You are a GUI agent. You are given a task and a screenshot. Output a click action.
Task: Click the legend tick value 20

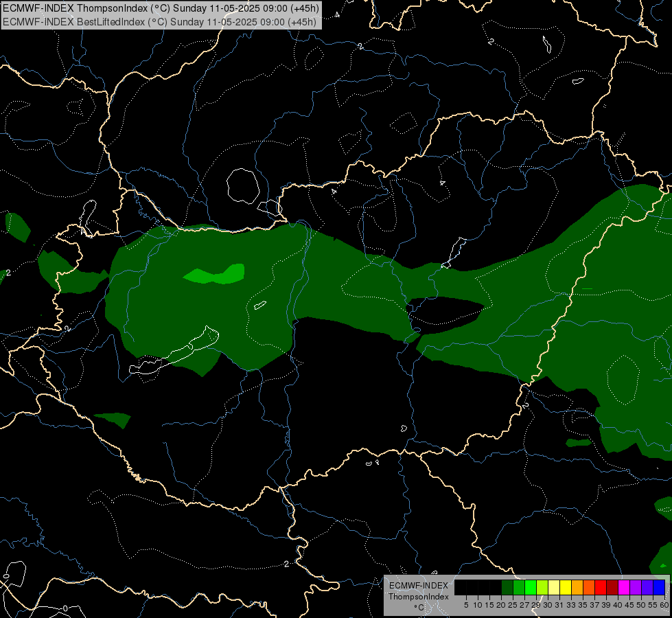(501, 605)
